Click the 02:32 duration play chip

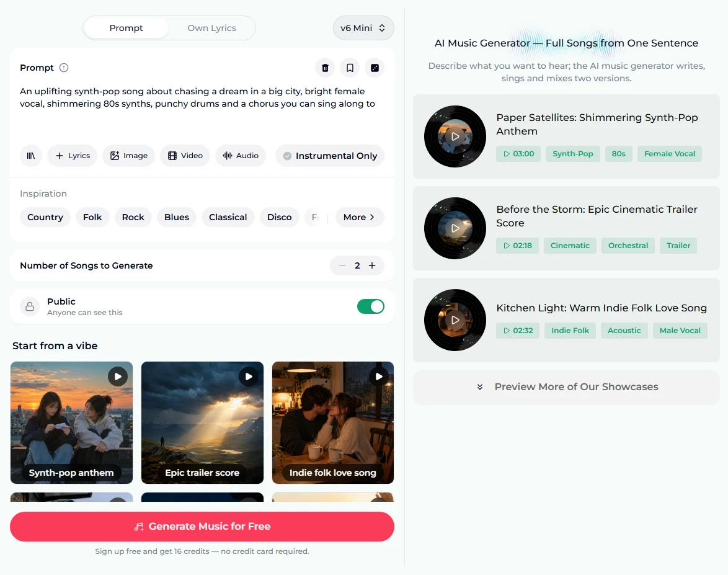pyautogui.click(x=518, y=331)
